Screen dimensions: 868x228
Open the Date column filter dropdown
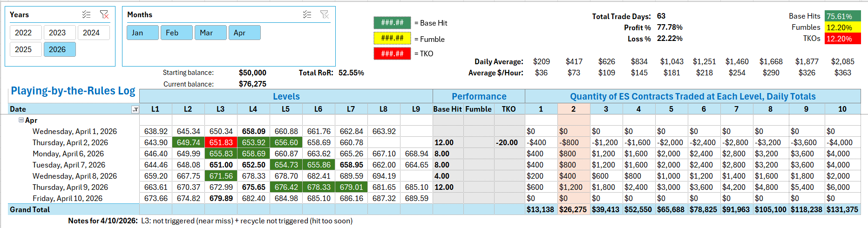[x=135, y=109]
